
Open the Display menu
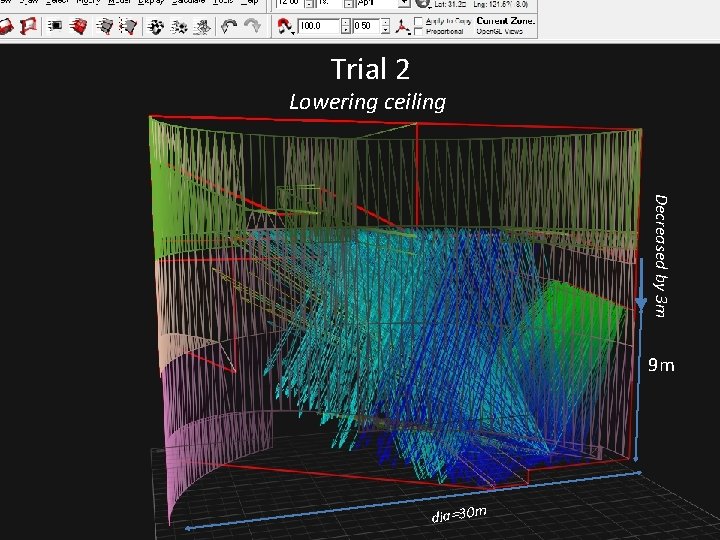tap(151, 2)
